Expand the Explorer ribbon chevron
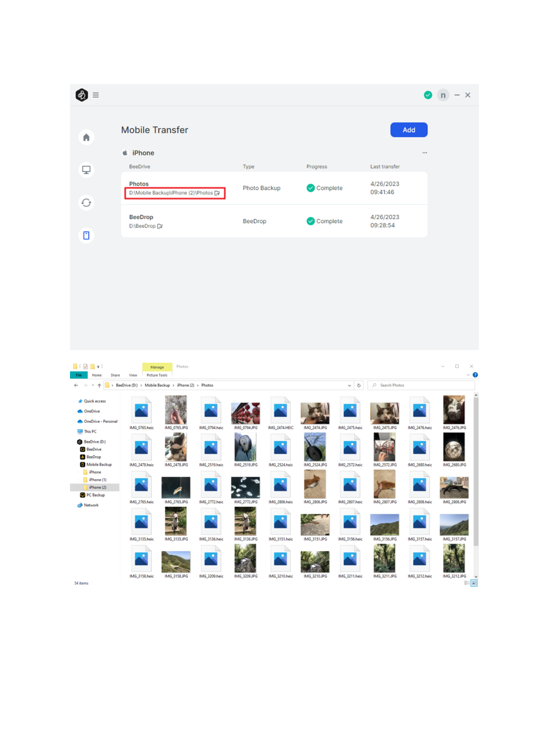 [468, 375]
